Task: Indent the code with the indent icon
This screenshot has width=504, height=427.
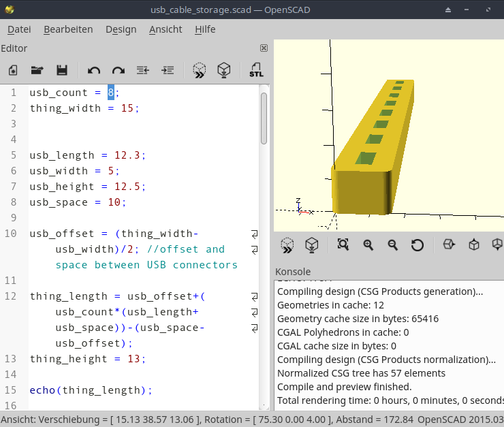Action: (x=168, y=70)
